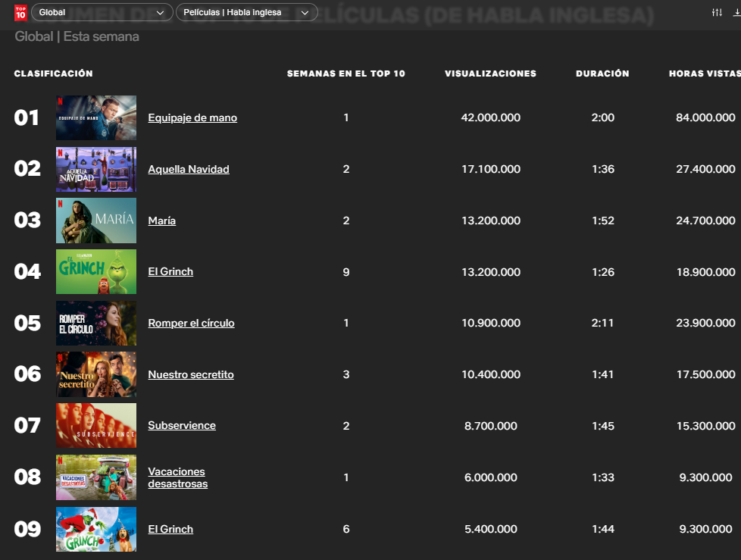Open the Romper el círculo link
Viewport: 741px width, 560px height.
191,324
